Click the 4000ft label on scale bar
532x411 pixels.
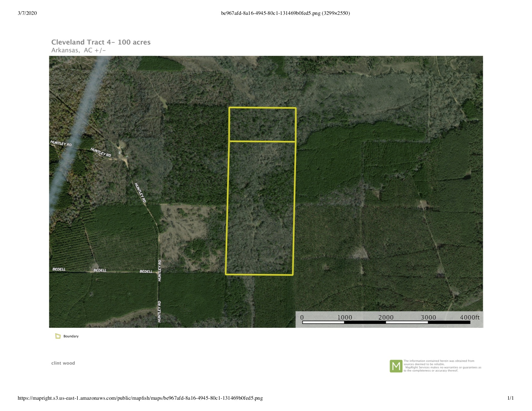pyautogui.click(x=469, y=317)
